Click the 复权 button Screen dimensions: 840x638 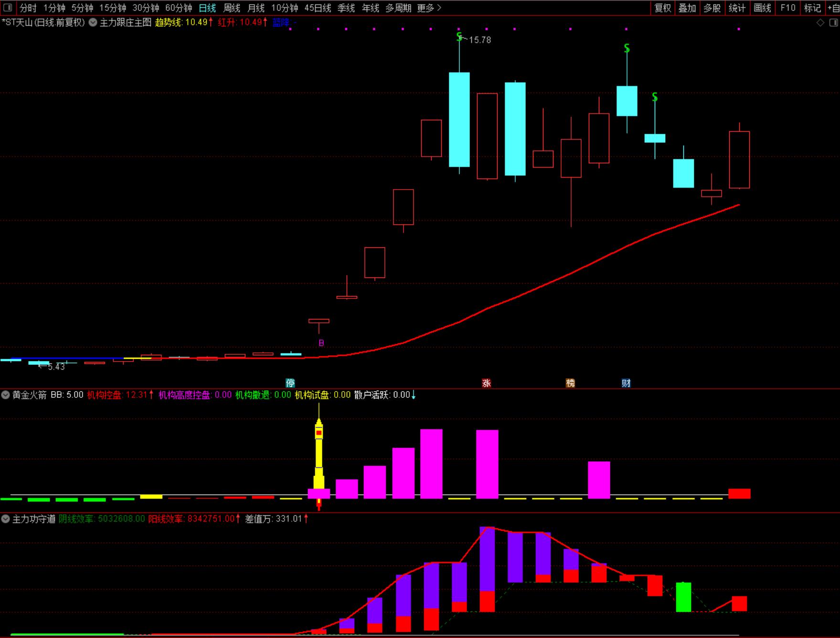(x=663, y=8)
